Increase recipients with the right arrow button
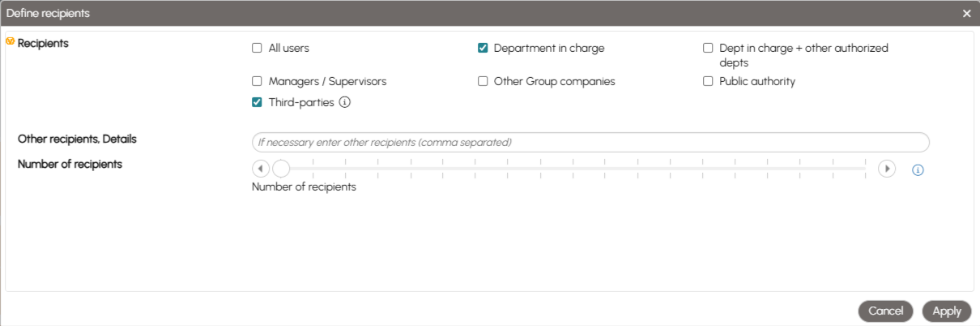This screenshot has height=326, width=980. 887,169
